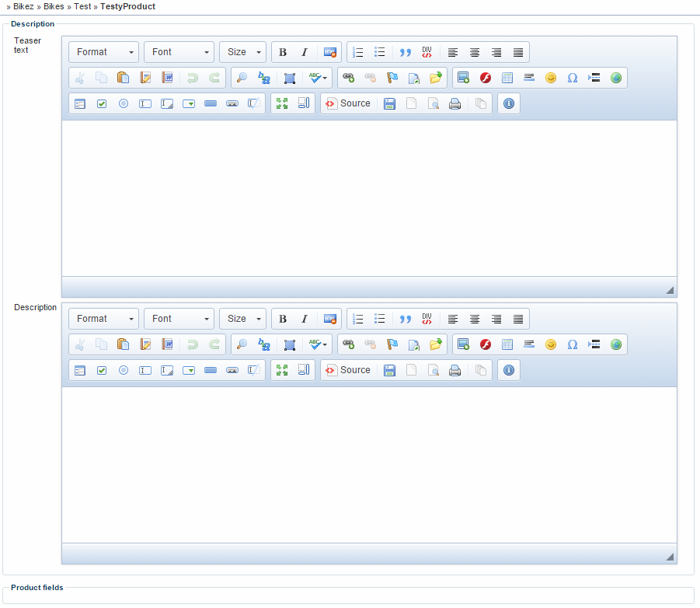Click the Flash icon in the Teaser text toolbar
The image size is (700, 608).
tap(486, 78)
